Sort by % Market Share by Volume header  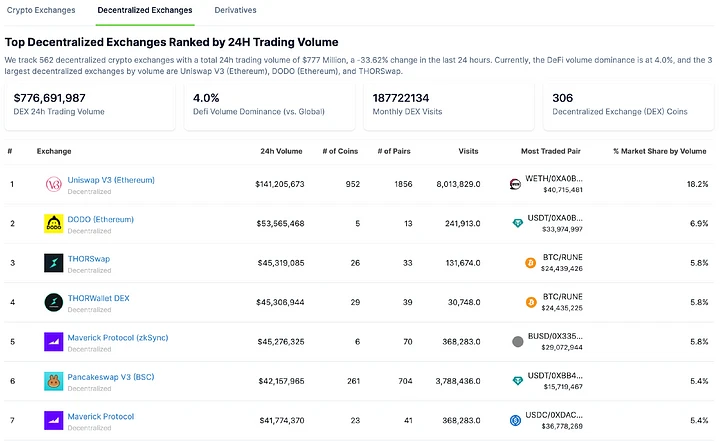point(660,151)
